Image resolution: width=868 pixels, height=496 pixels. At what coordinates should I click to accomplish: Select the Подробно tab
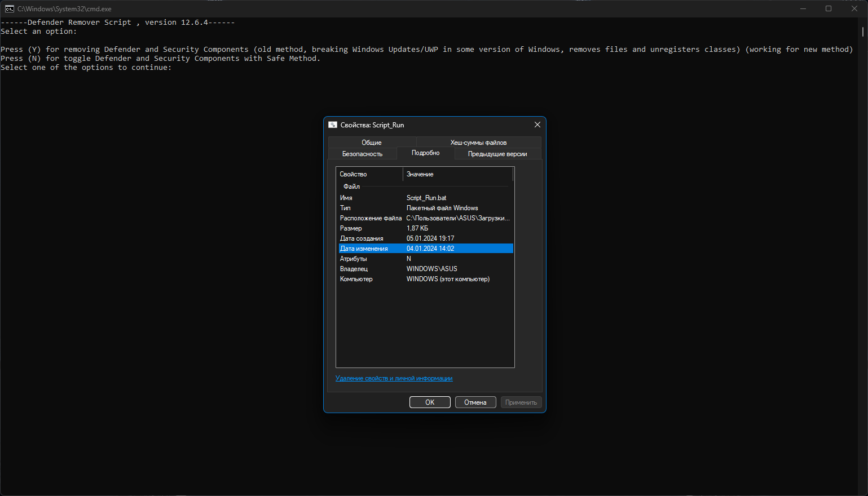pyautogui.click(x=425, y=153)
